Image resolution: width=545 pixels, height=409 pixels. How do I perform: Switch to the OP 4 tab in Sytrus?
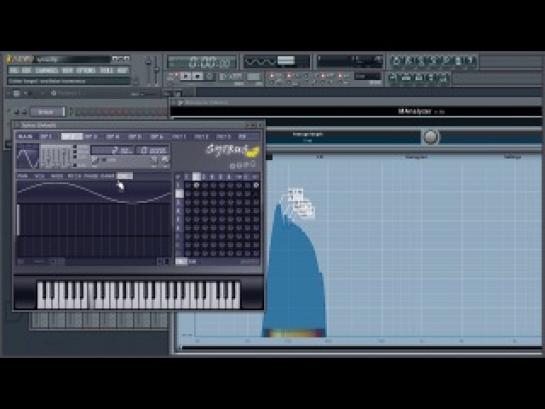pos(113,137)
